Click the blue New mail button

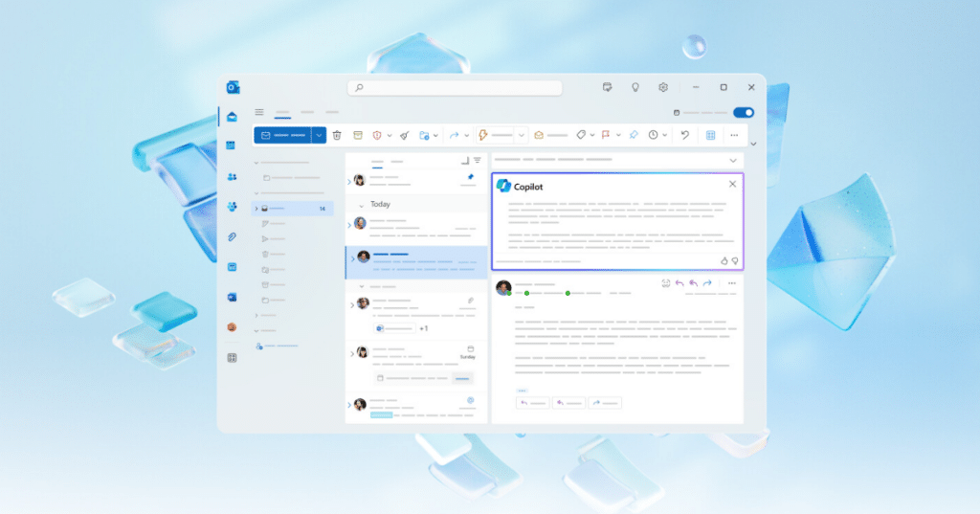282,136
